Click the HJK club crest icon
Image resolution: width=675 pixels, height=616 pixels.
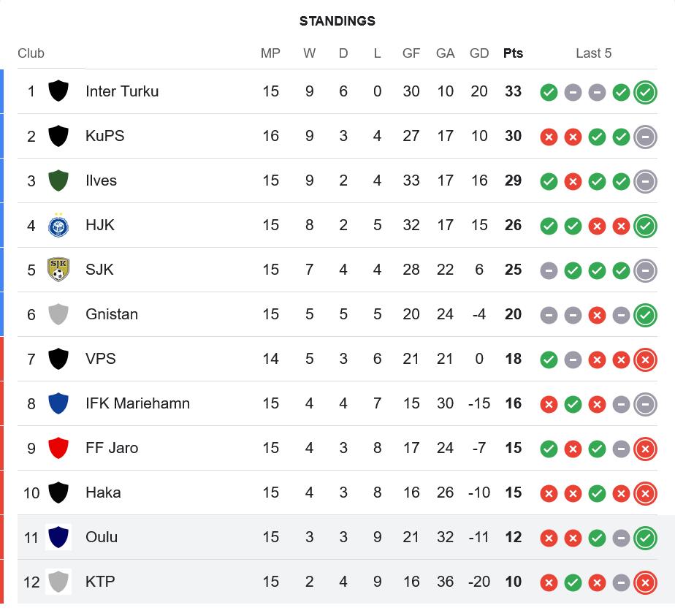coord(58,225)
